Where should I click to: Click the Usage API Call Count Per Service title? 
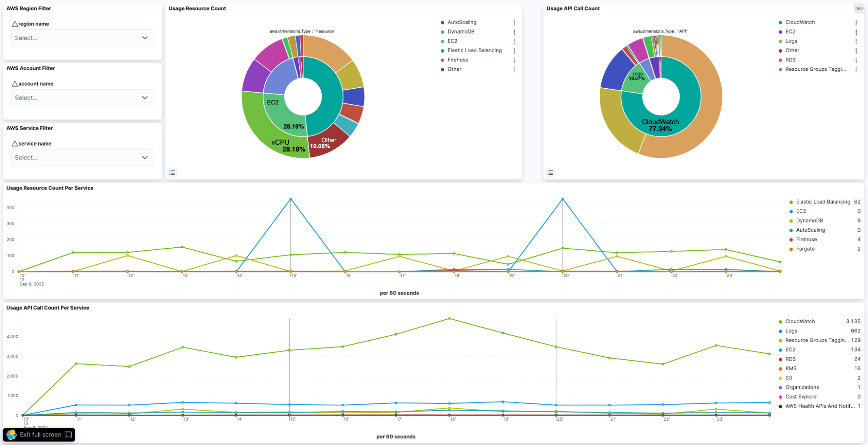(48, 308)
